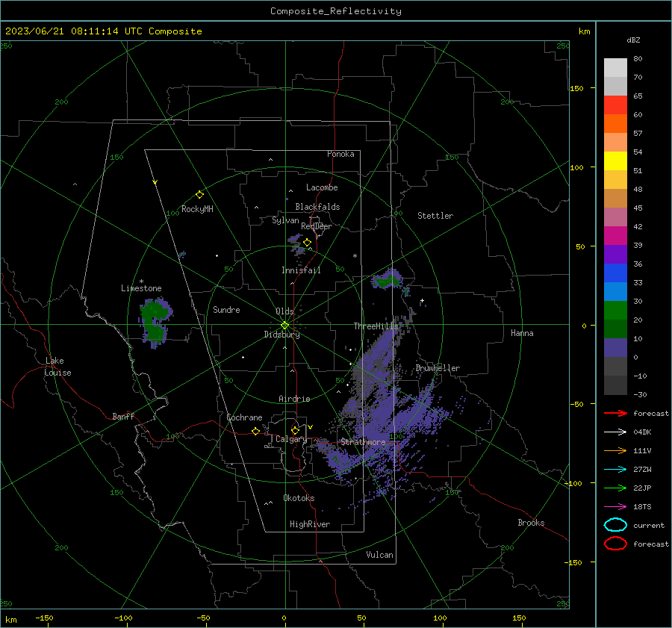Image resolution: width=672 pixels, height=628 pixels.
Task: Click the HighRiver label
Action: 310,524
